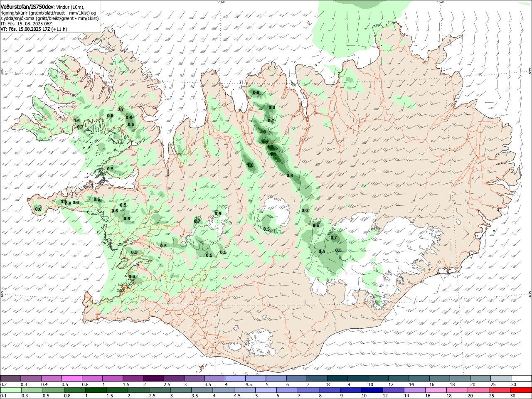Click the 'rigning/skúrir' line in the map header
This screenshot has height=399, width=532.
[x=49, y=13]
